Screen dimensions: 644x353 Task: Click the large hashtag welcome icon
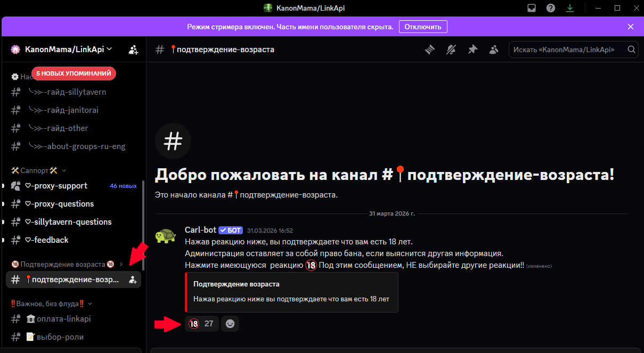173,142
